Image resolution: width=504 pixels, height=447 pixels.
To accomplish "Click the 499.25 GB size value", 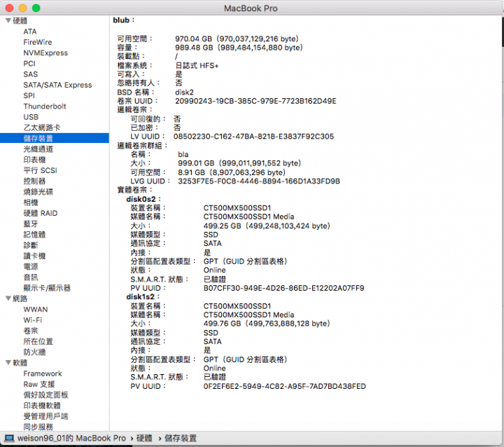I will tap(267, 226).
